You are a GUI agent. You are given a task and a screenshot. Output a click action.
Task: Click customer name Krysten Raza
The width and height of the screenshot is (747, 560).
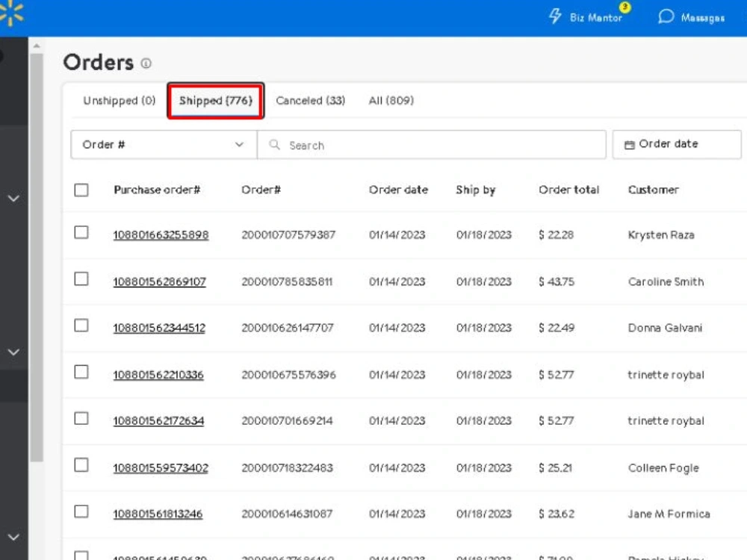(x=661, y=235)
